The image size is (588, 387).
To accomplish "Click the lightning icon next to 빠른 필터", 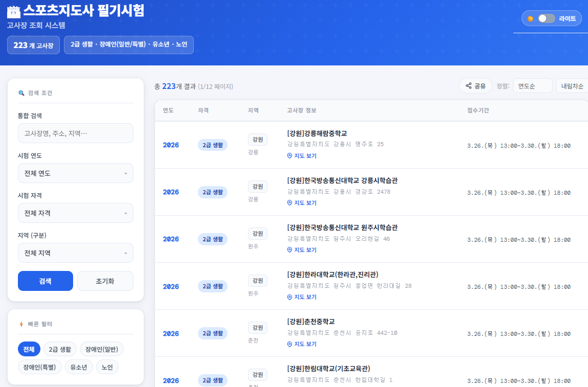I will pos(21,324).
